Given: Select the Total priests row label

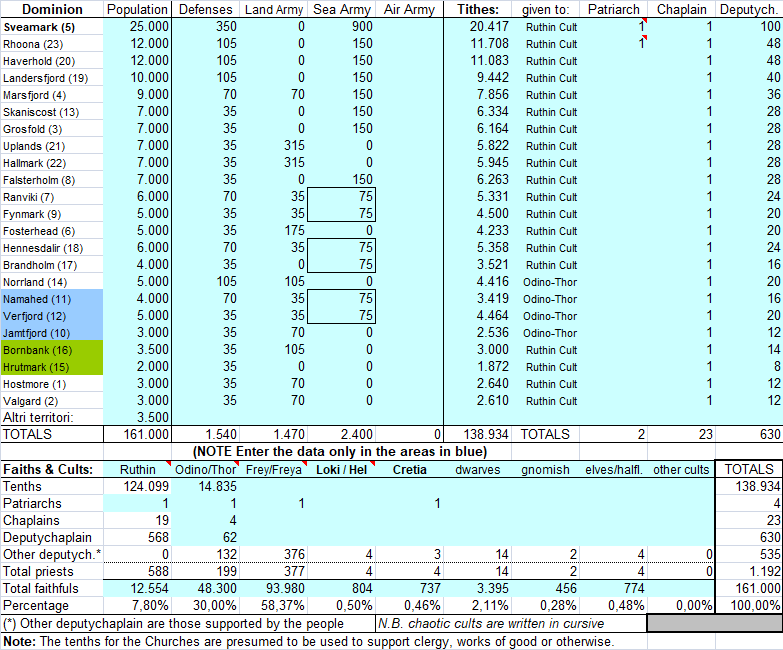Looking at the screenshot, I should click(x=52, y=571).
